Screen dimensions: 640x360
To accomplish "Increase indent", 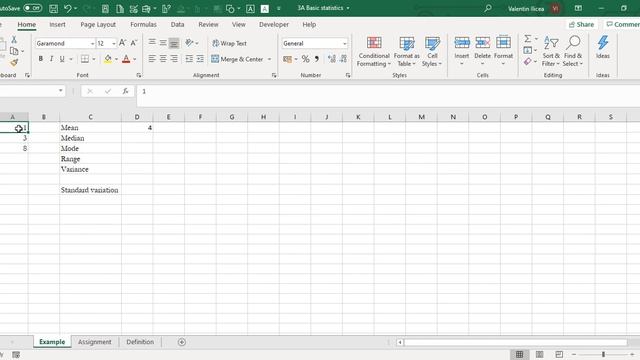I will pos(200,59).
